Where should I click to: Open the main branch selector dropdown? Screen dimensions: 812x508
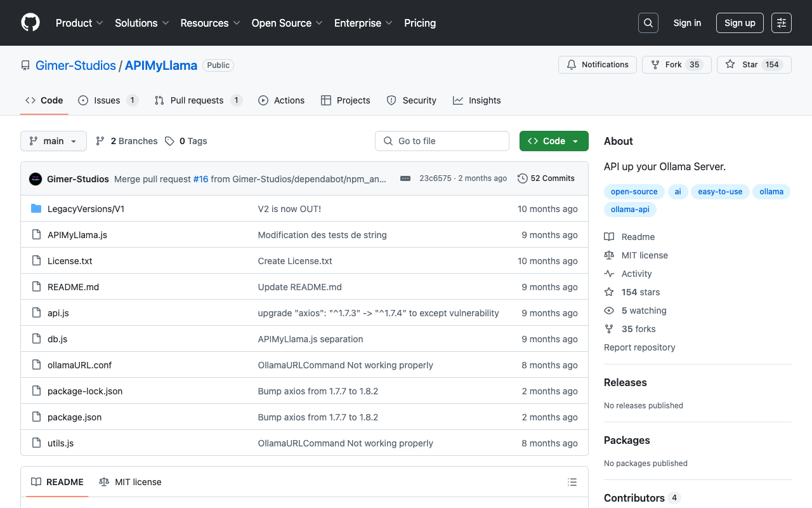click(x=53, y=141)
